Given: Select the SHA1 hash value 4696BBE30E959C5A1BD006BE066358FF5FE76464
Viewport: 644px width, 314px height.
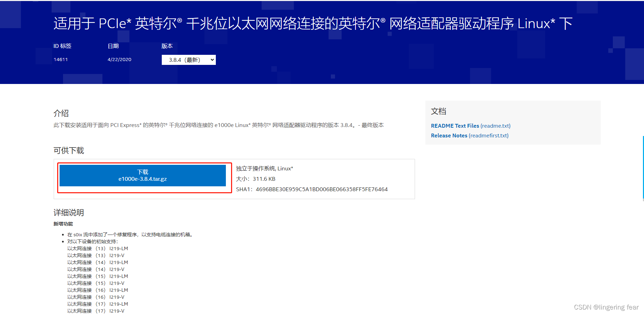Looking at the screenshot, I should 321,189.
